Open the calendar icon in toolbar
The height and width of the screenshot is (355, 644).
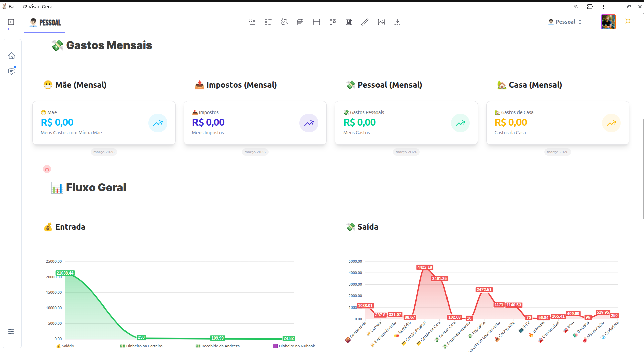[x=300, y=22]
